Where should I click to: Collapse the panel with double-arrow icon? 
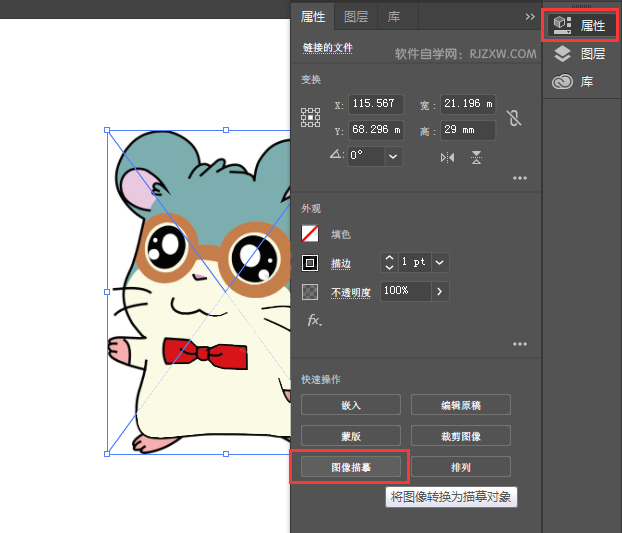tap(530, 17)
